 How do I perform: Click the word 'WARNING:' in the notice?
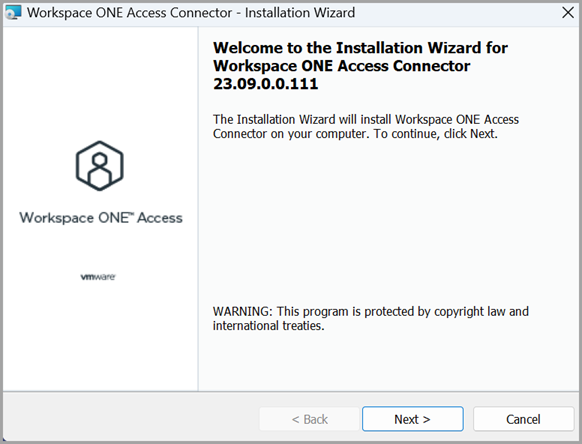point(243,311)
